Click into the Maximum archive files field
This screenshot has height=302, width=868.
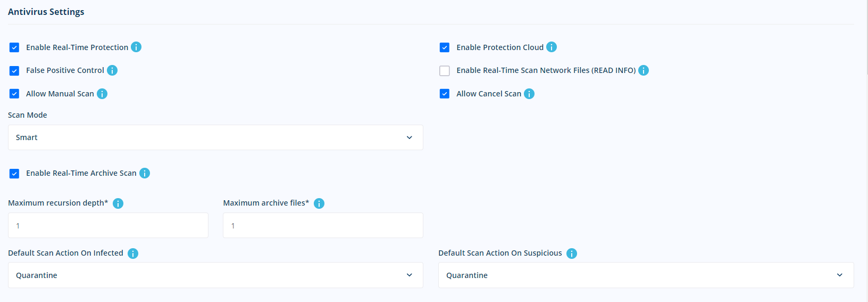pos(323,225)
